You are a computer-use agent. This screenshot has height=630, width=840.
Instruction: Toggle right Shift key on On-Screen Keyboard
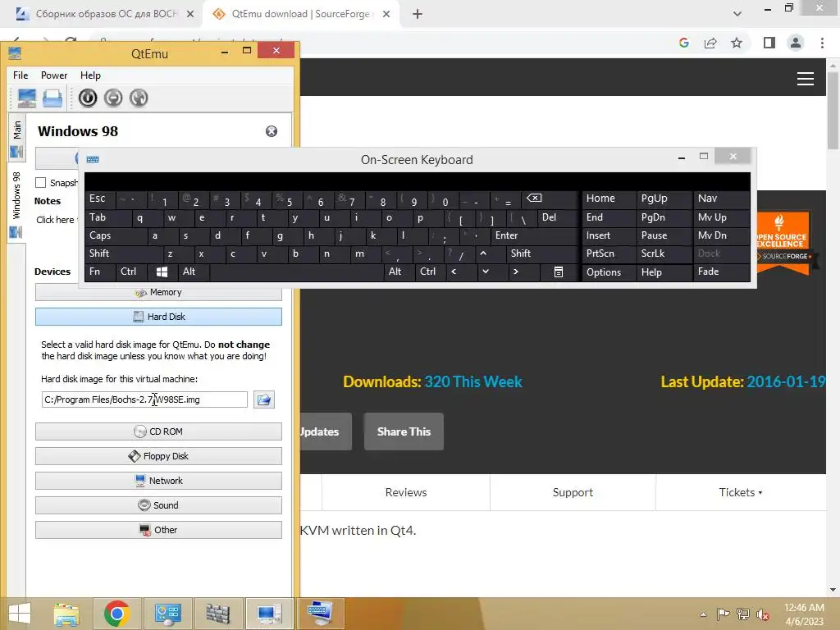(542, 253)
